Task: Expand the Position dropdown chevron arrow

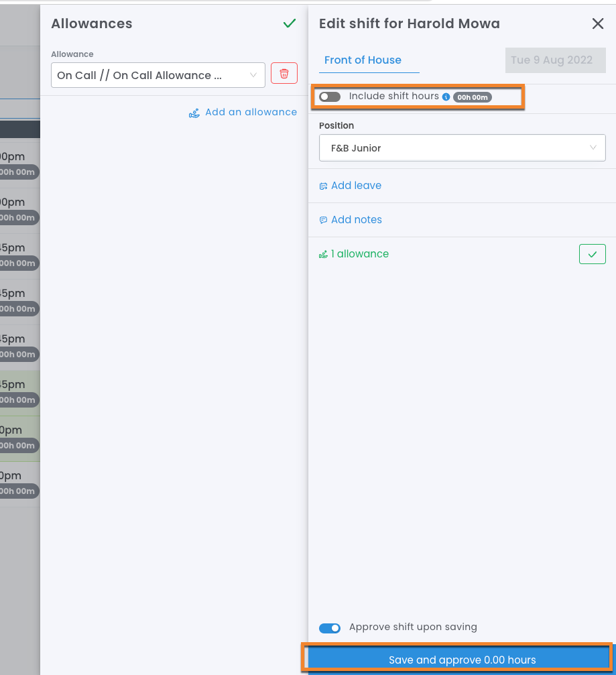Action: [x=593, y=148]
